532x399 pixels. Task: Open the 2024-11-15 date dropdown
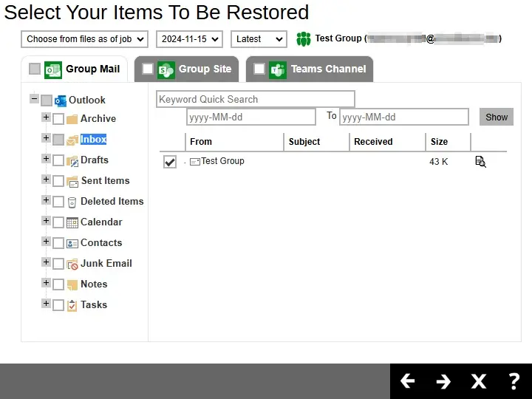pos(189,39)
